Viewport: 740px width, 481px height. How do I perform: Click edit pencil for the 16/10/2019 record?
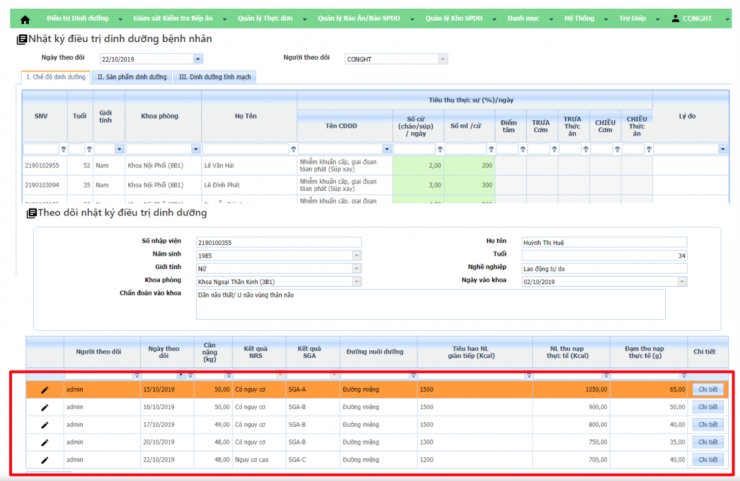click(x=44, y=407)
